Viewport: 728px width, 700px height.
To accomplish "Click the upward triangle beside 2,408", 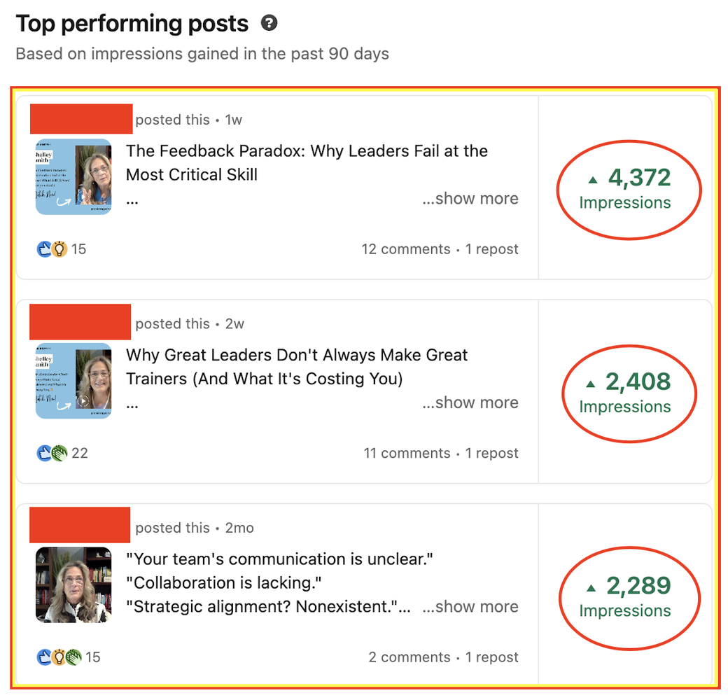I will click(590, 384).
